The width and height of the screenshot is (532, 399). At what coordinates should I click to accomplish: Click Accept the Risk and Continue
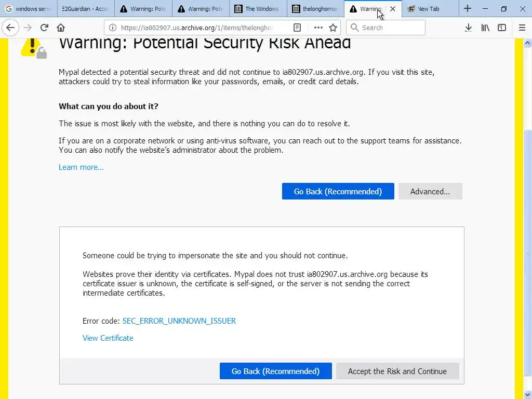point(397,371)
